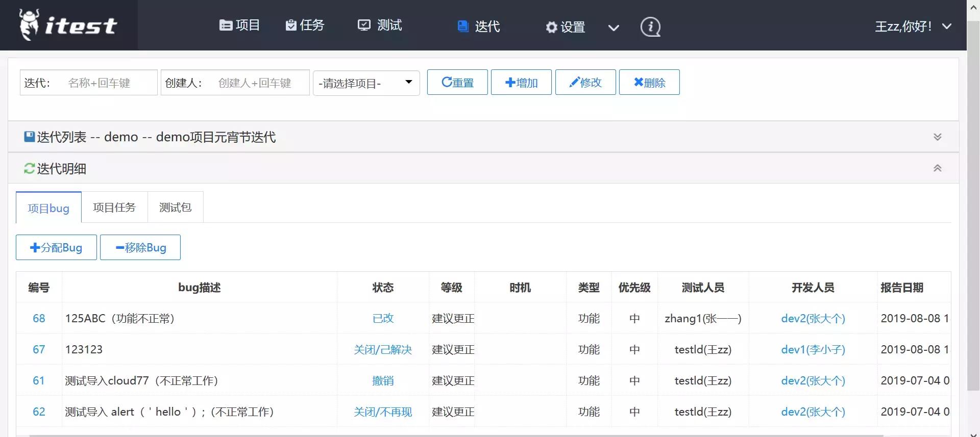Screen dimensions: 980x437
Task: Click the dev1(李小子) developer link
Action: pyautogui.click(x=813, y=349)
